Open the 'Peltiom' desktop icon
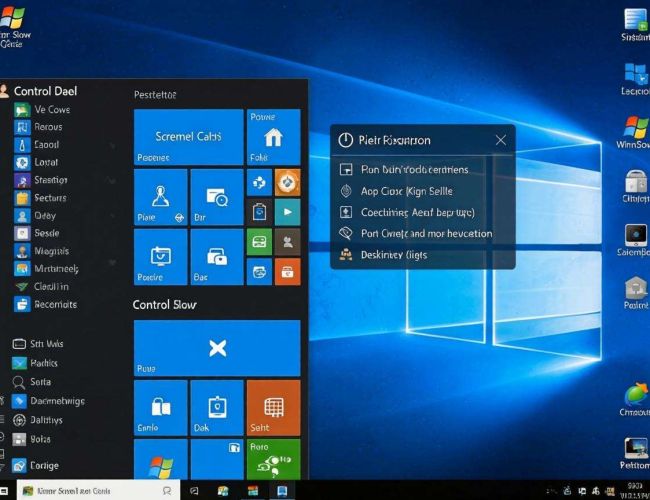The height and width of the screenshot is (500, 650). point(635,453)
